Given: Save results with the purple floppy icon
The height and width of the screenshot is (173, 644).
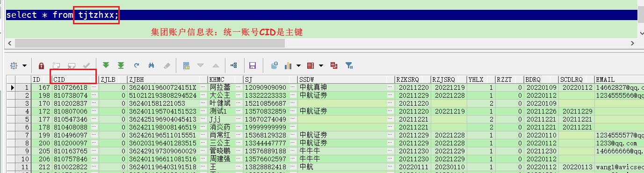Looking at the screenshot, I should [x=253, y=65].
